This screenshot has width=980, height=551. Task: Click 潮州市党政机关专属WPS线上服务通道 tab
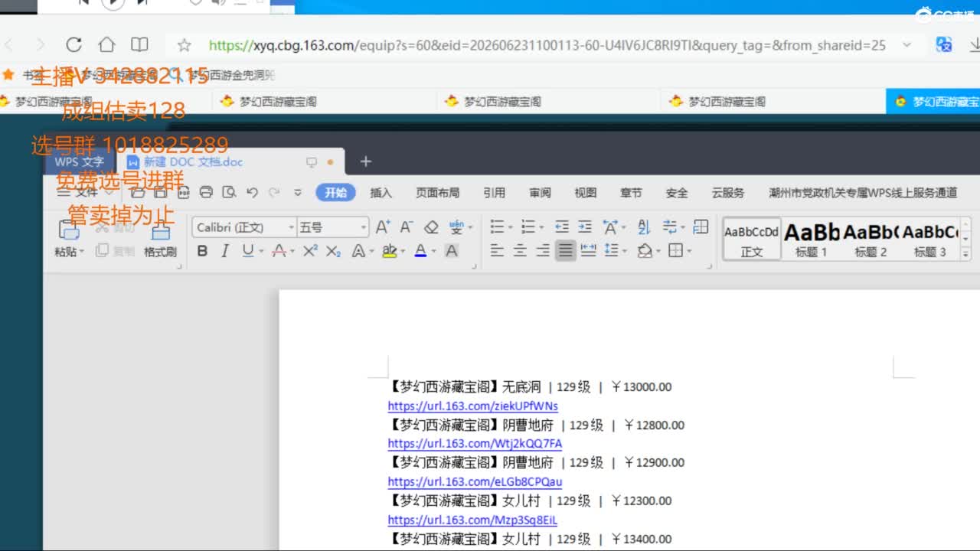coord(863,193)
